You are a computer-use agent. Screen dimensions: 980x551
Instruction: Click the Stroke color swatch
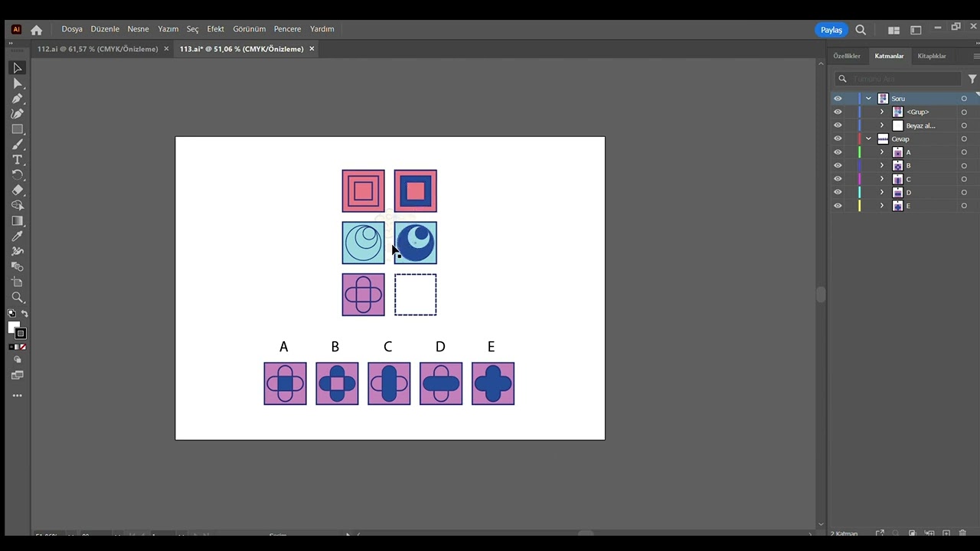click(x=21, y=334)
